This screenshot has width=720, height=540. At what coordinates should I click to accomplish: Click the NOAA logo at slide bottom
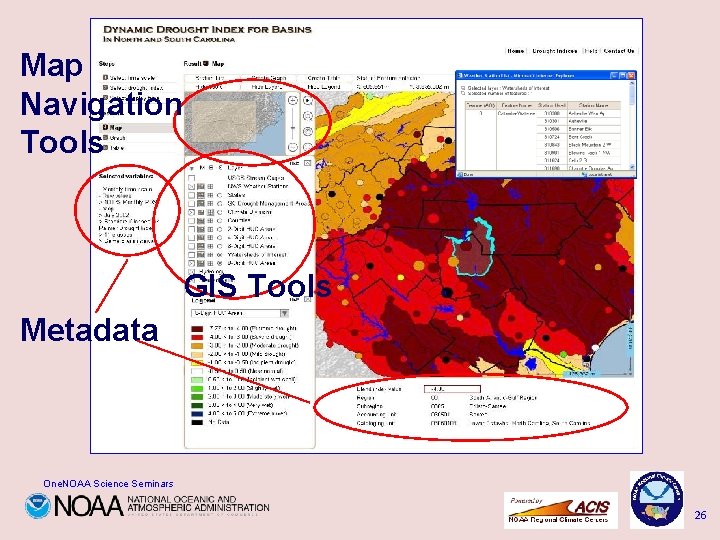tap(147, 505)
